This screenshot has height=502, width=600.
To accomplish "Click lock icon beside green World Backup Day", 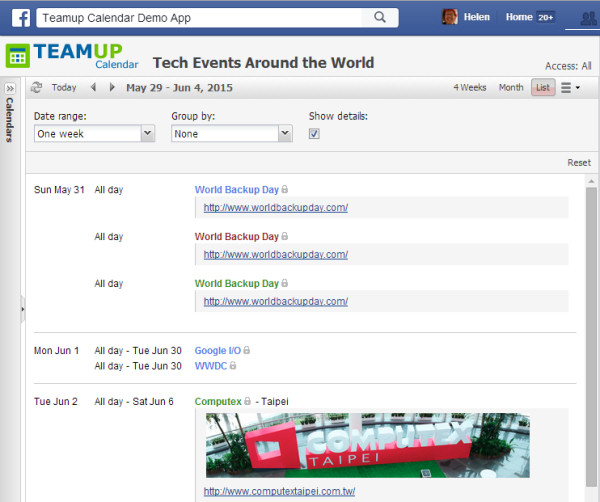I will click(x=285, y=284).
